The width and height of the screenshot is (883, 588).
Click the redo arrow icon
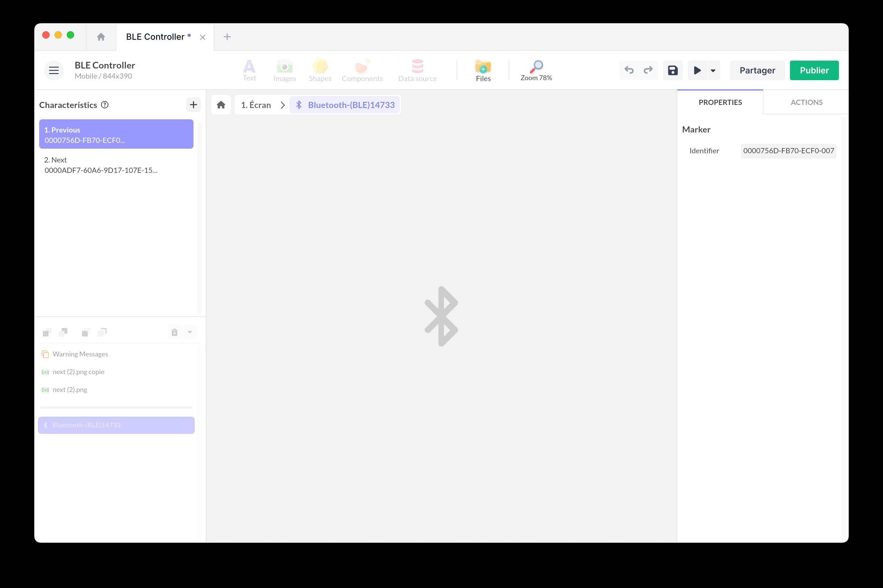click(x=648, y=70)
